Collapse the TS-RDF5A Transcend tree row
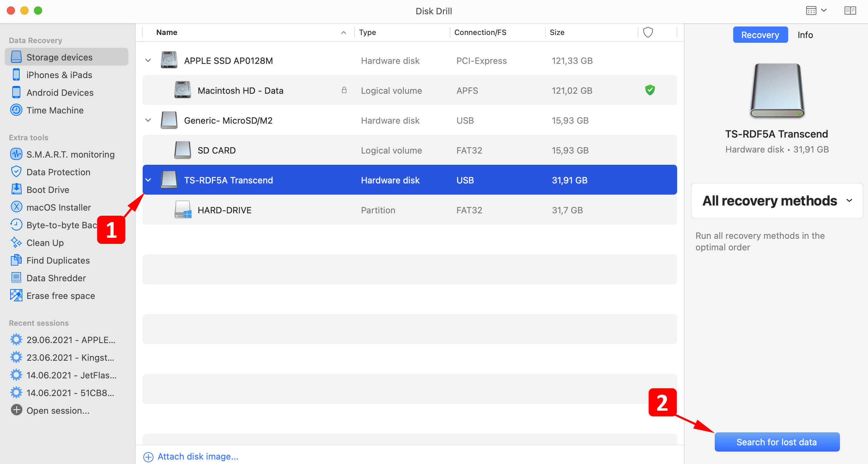The image size is (868, 464). [148, 180]
